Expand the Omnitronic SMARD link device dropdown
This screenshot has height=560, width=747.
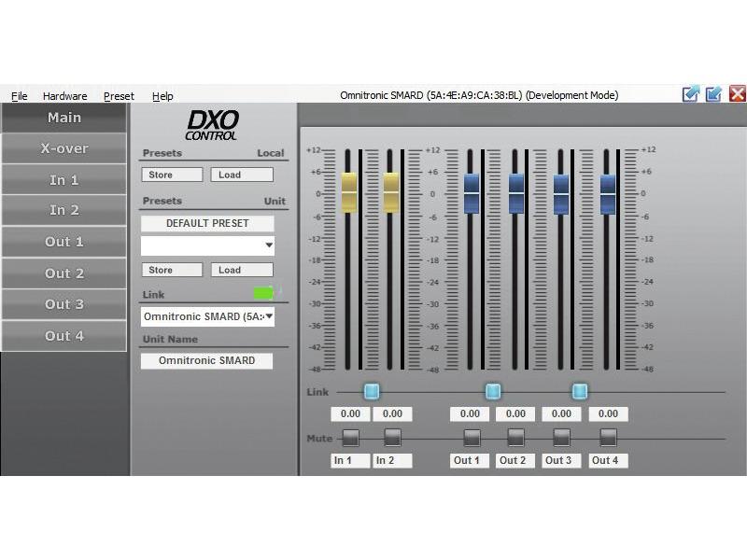pyautogui.click(x=269, y=317)
